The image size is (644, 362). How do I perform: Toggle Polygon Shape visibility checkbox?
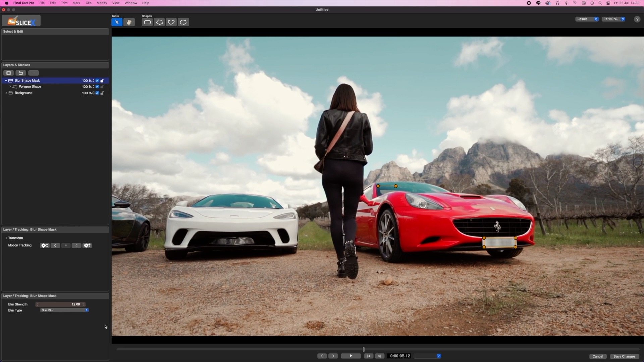(x=97, y=87)
